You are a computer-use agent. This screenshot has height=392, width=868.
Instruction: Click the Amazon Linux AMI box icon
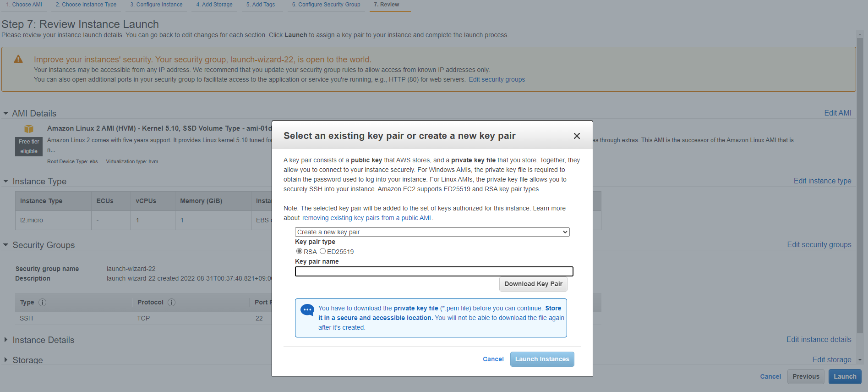pos(29,129)
